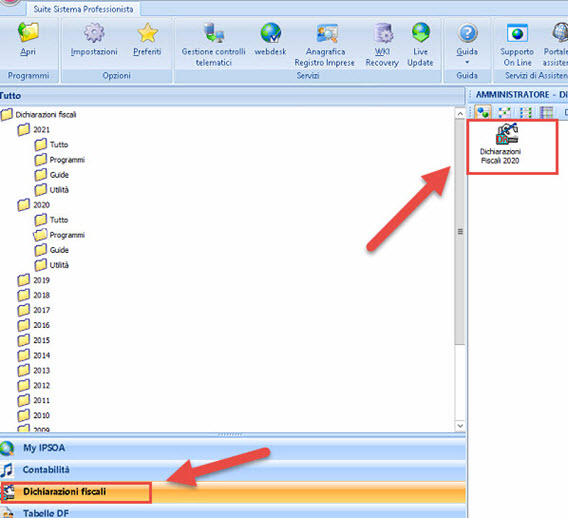The height and width of the screenshot is (518, 568).
Task: Click the tree scrollbar down arrow
Action: (460, 426)
